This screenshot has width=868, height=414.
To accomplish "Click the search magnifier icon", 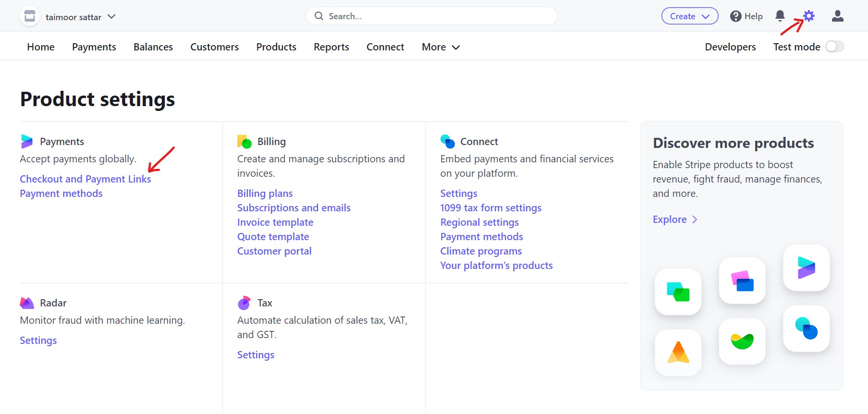I will (319, 16).
